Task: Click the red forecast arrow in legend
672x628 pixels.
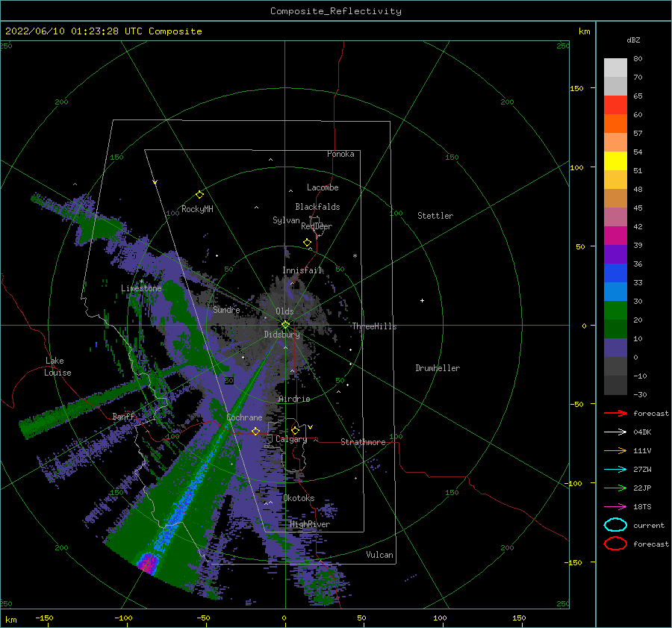Action: [x=615, y=413]
